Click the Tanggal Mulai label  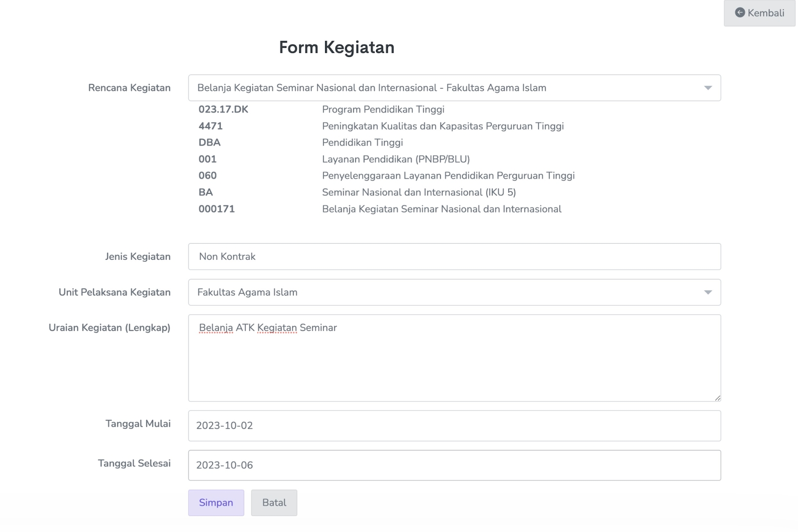pyautogui.click(x=138, y=424)
